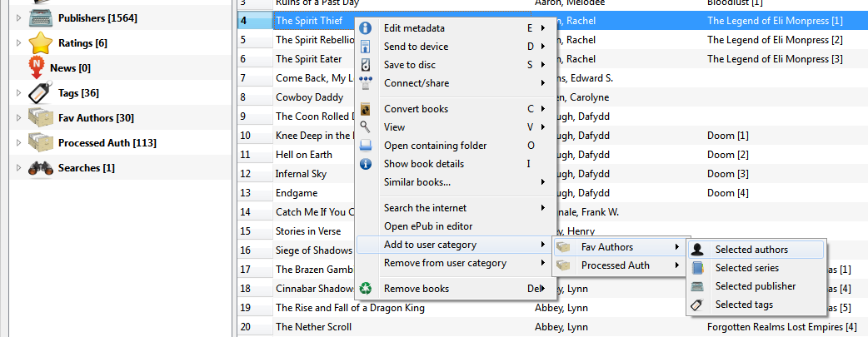
Task: Pick Selected series option
Action: pos(746,268)
